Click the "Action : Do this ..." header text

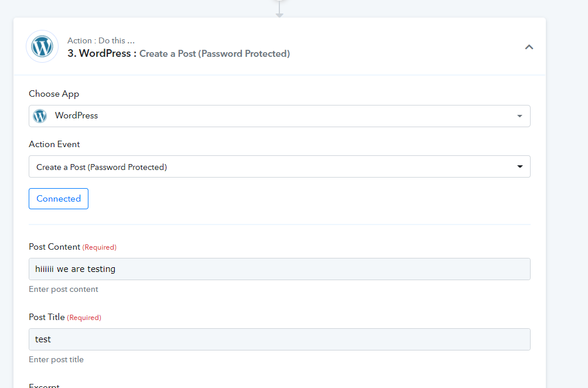(101, 40)
